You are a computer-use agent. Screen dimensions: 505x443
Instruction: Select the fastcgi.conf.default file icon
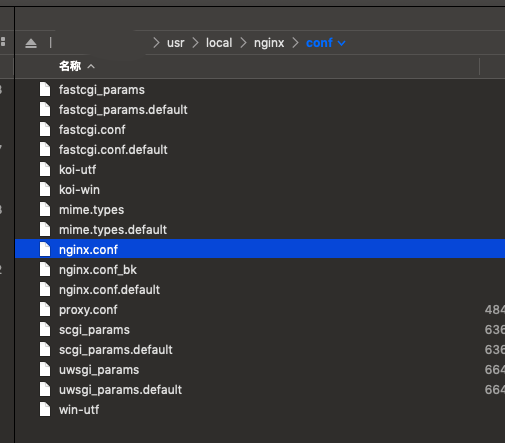45,150
